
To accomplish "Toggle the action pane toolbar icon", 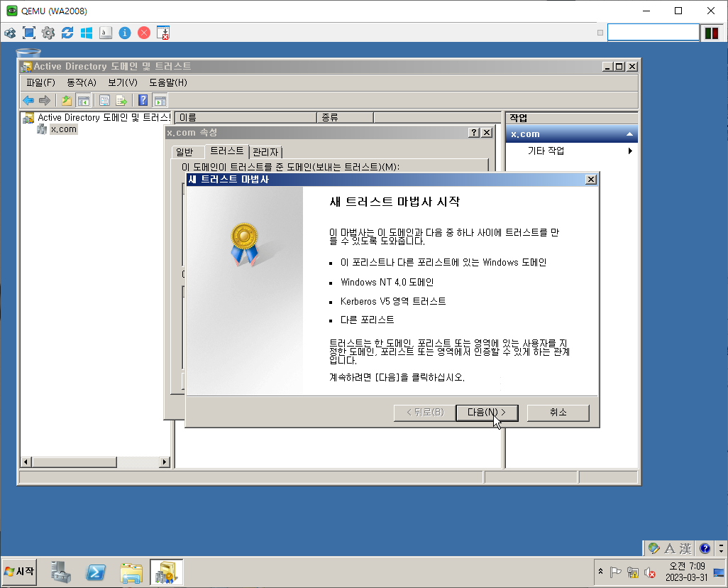I will [160, 100].
